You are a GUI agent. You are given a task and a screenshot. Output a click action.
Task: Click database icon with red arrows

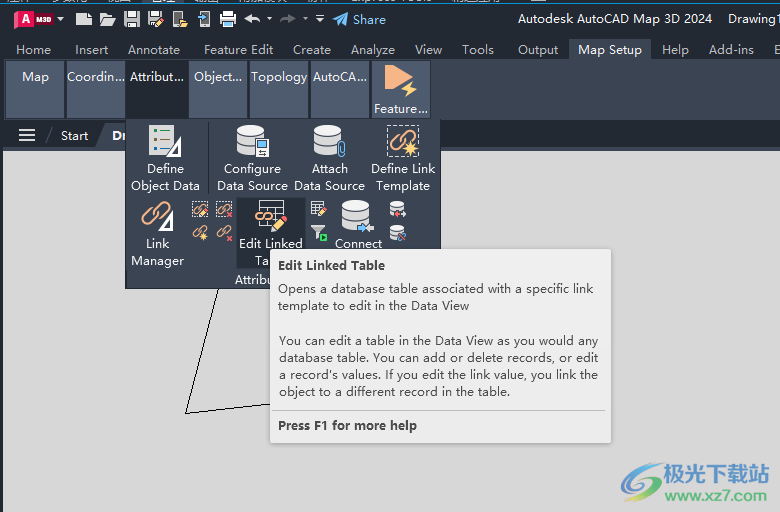tap(397, 209)
